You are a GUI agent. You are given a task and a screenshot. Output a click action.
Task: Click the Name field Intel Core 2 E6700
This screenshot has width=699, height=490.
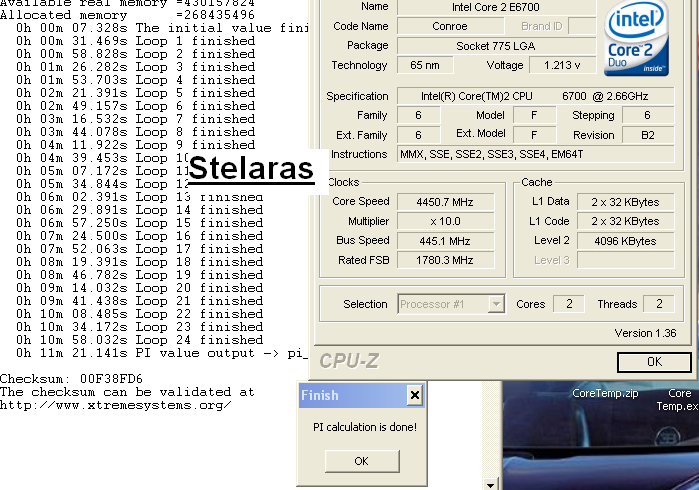[x=496, y=7]
